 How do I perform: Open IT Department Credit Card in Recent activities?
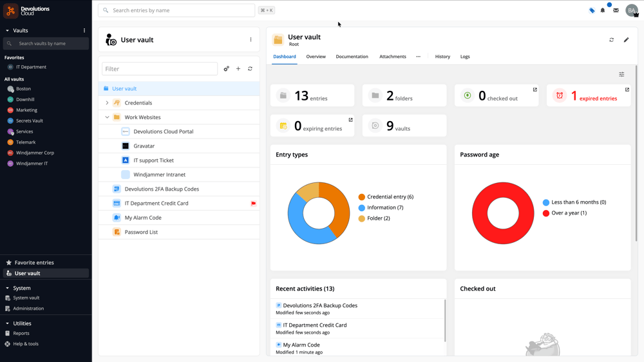[x=315, y=325]
